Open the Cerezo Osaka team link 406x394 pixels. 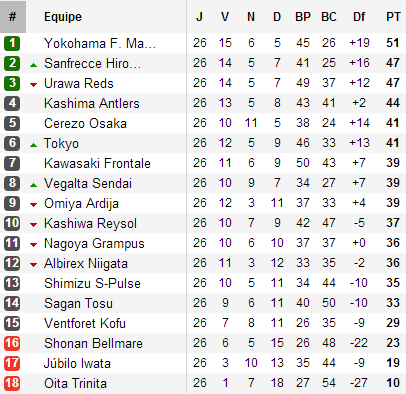85,123
